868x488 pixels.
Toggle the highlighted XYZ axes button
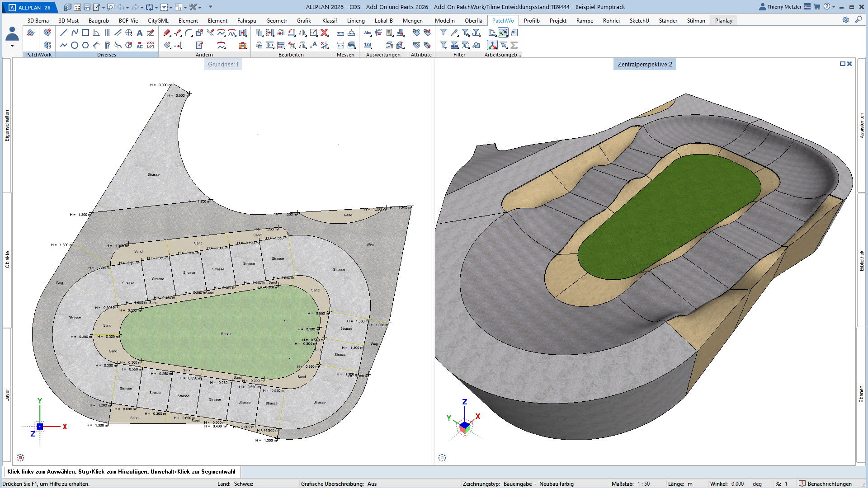pos(492,45)
